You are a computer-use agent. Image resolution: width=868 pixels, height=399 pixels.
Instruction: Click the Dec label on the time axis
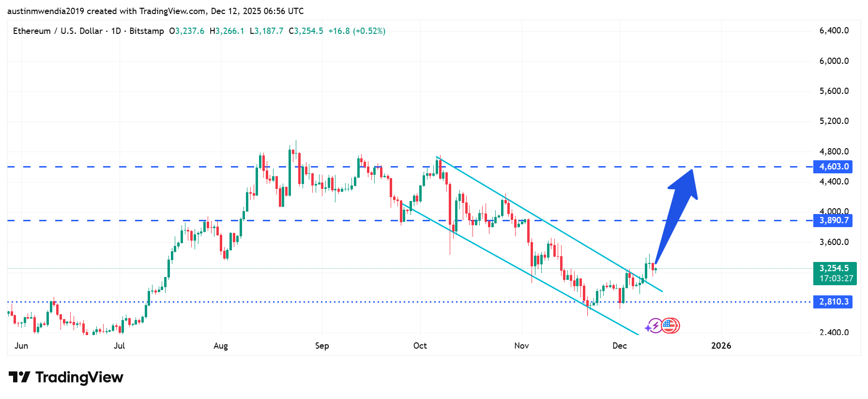point(619,346)
